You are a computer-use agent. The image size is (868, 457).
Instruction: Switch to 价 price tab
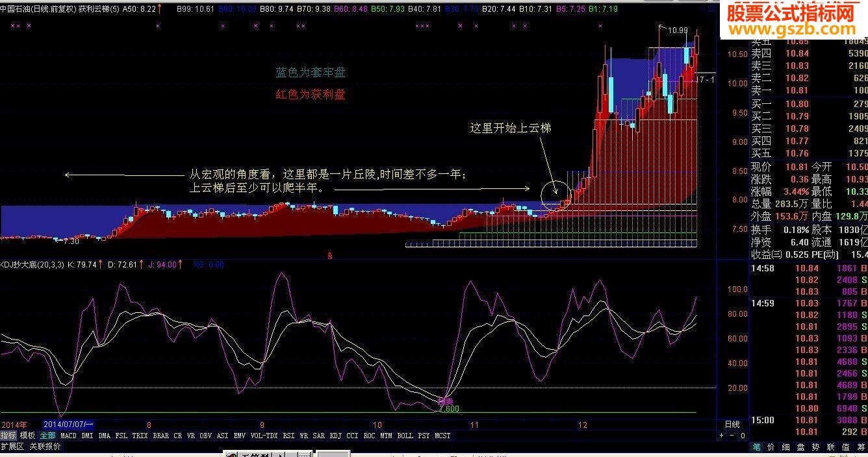771,447
